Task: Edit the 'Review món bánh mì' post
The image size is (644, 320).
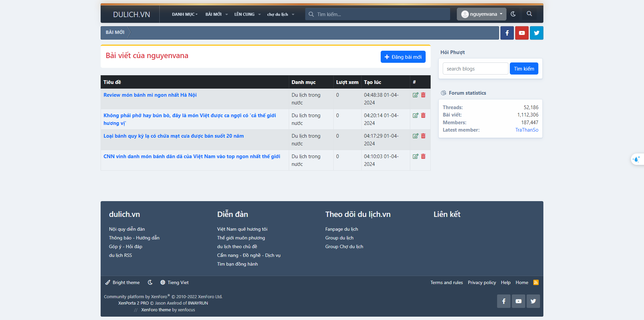Action: [415, 95]
